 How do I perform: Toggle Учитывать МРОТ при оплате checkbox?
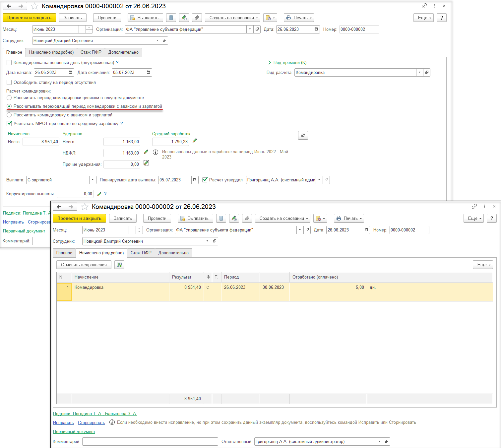point(9,123)
